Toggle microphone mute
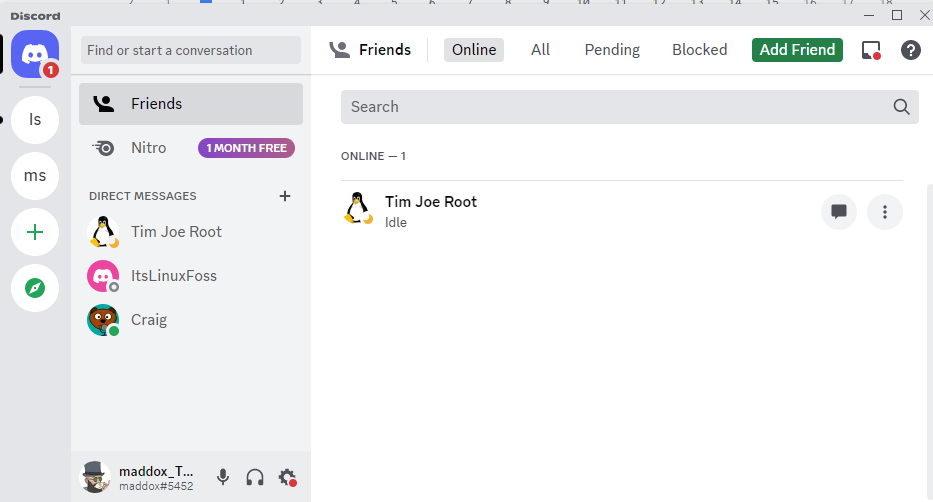The image size is (933, 502). (x=223, y=477)
